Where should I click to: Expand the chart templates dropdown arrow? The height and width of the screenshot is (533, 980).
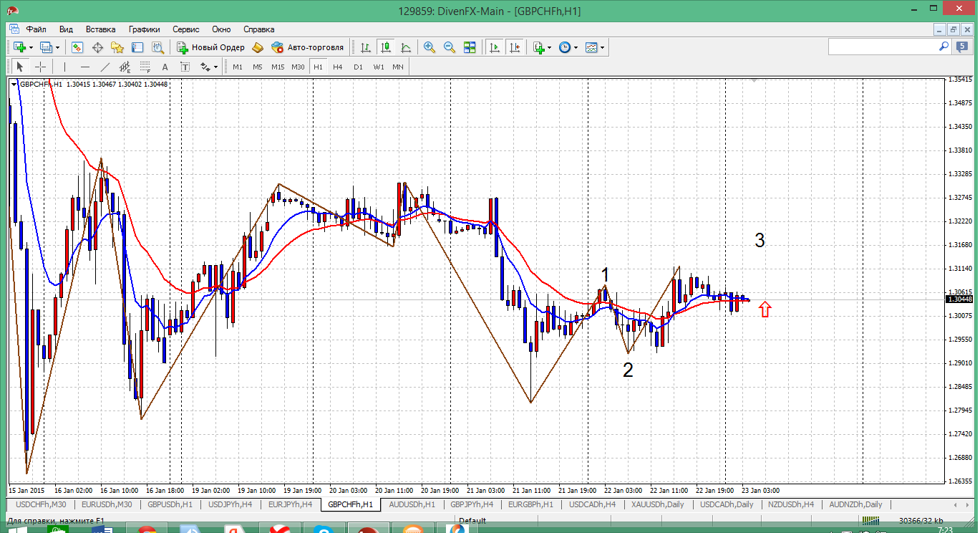click(x=602, y=48)
